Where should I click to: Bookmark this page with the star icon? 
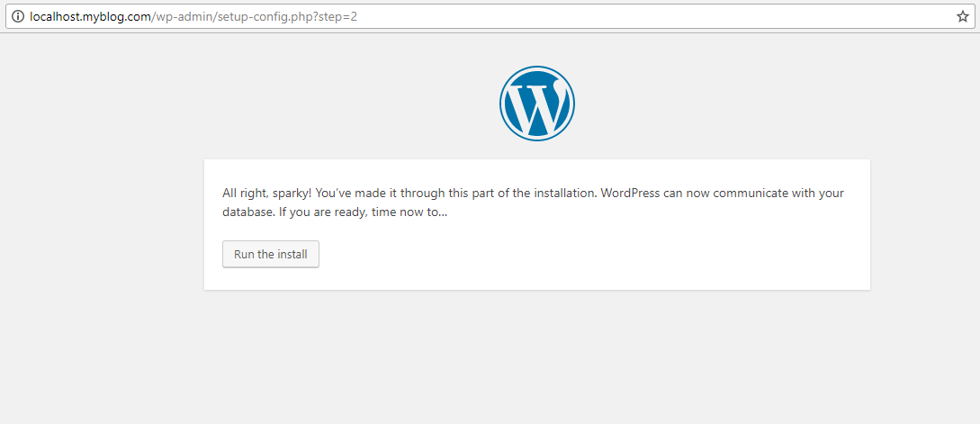[963, 17]
